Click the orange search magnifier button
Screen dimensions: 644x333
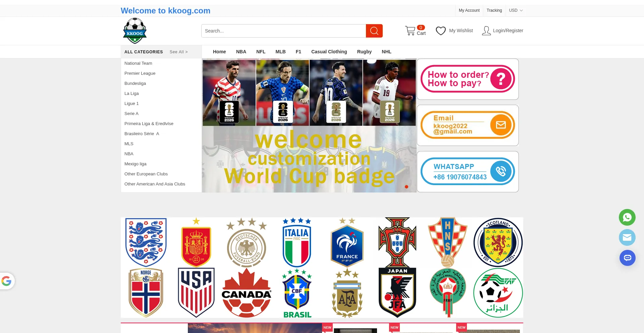click(374, 31)
